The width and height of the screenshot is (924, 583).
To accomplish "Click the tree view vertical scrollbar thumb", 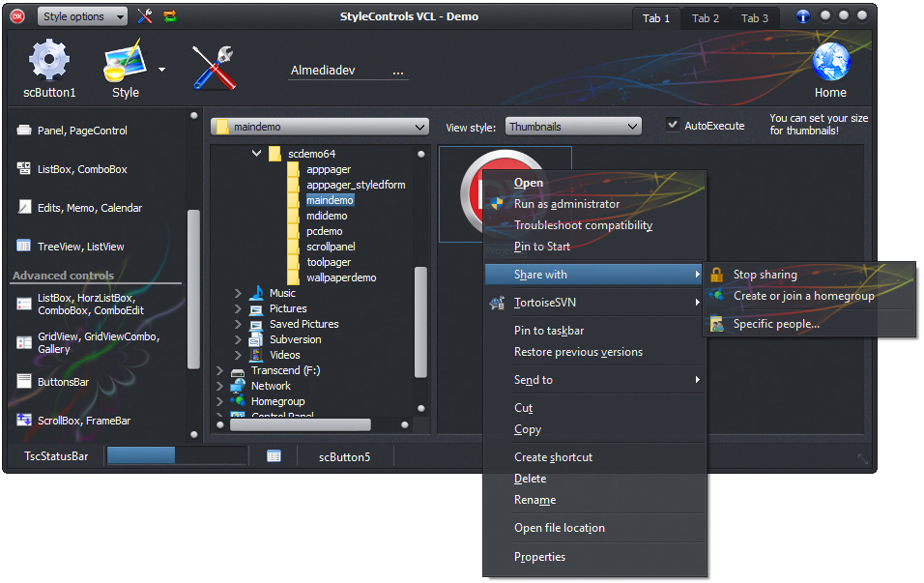I will coord(420,322).
